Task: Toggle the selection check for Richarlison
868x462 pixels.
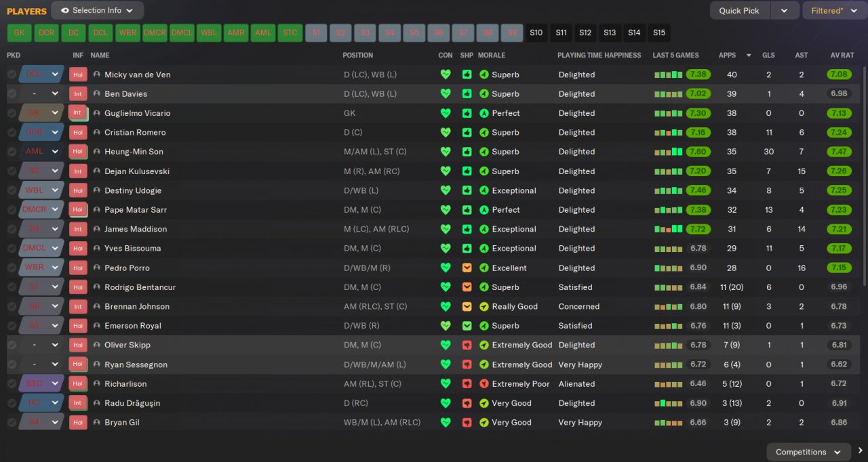Action: [x=12, y=383]
